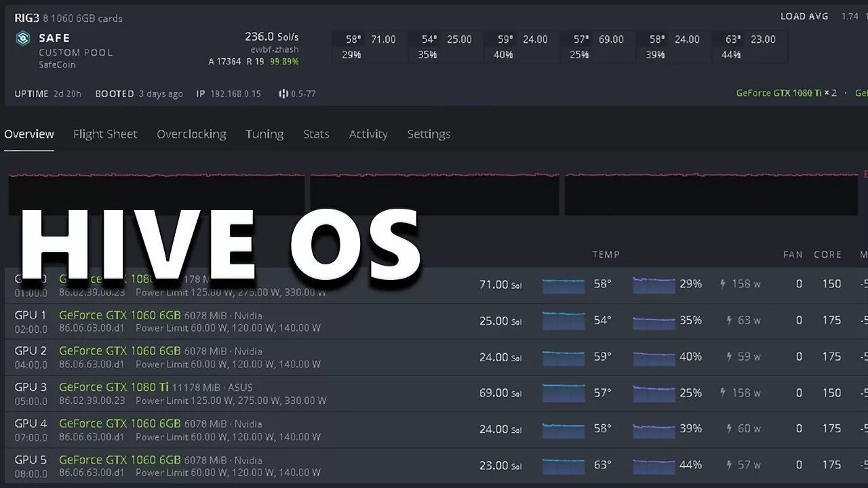Image resolution: width=868 pixels, height=488 pixels.
Task: Click the 25.00 Sol hashrate in GPU 1 row
Action: 500,321
